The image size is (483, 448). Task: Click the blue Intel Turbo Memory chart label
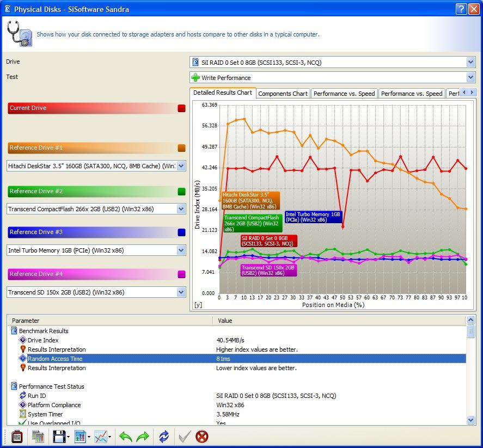(313, 217)
